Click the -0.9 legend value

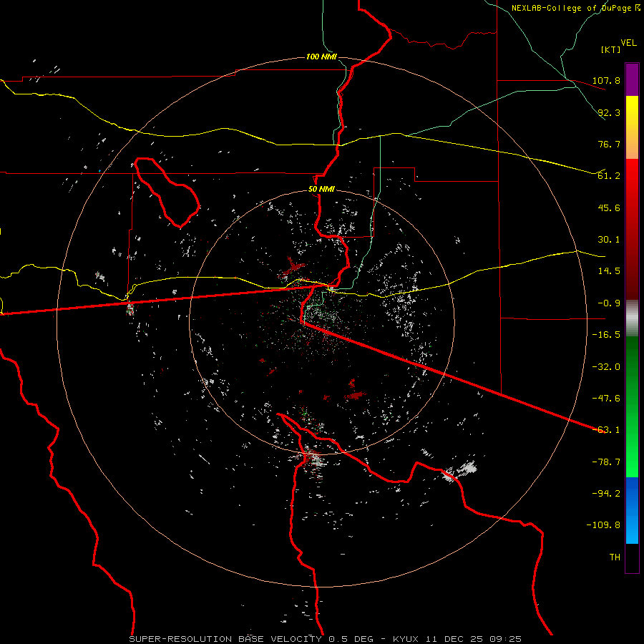(x=609, y=303)
